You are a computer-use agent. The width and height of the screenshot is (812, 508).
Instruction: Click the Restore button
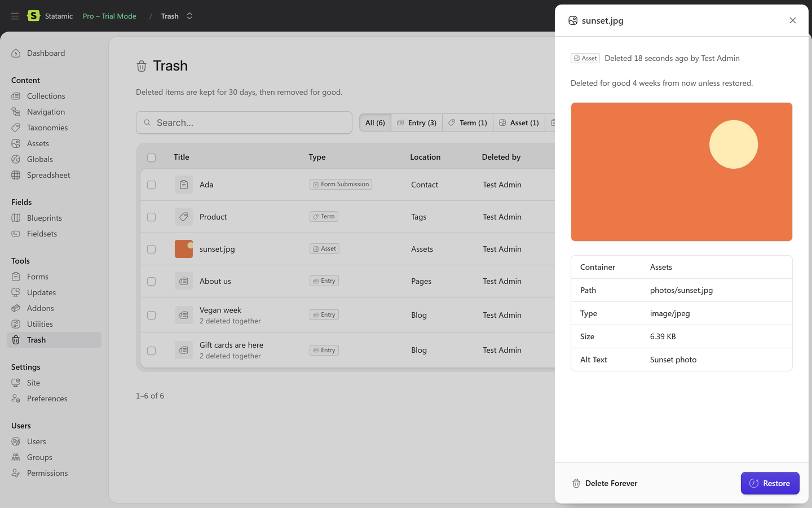tap(770, 483)
